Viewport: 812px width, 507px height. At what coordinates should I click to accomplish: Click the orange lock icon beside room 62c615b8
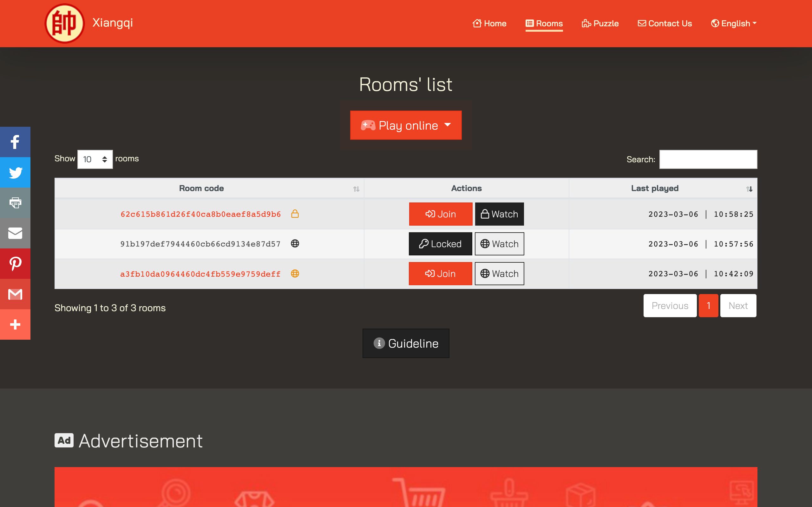(295, 214)
